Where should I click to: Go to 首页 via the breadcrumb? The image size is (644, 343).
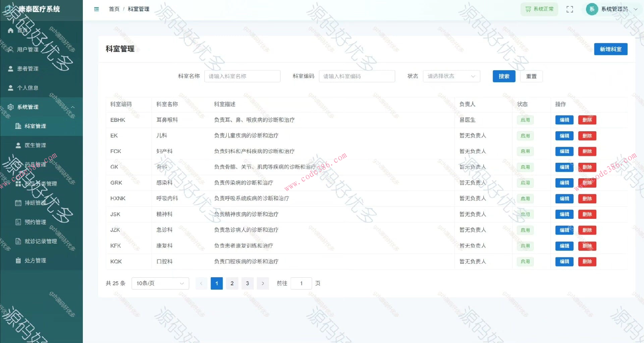click(114, 9)
